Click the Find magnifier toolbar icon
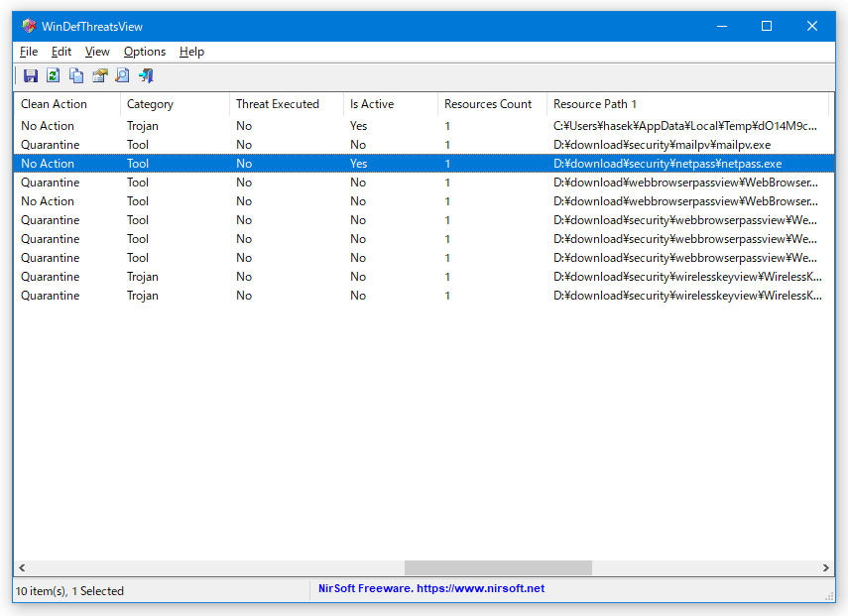848x616 pixels. (x=123, y=75)
